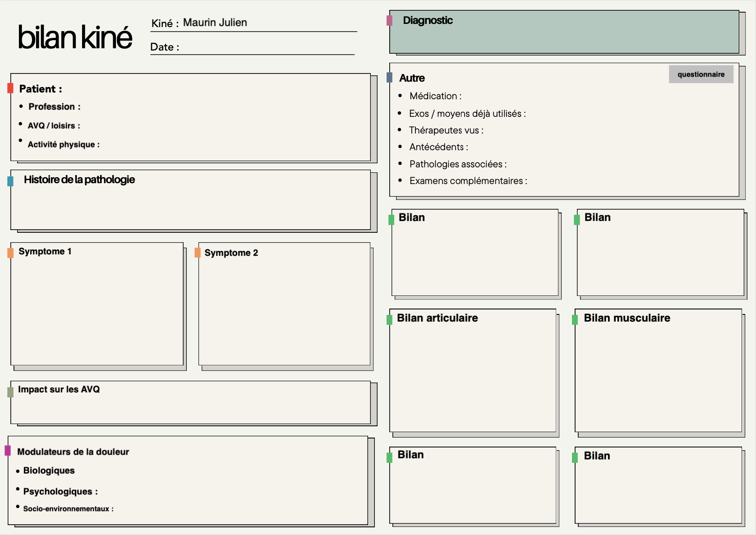756x535 pixels.
Task: Click the Examens complémentaires entry
Action: (468, 181)
